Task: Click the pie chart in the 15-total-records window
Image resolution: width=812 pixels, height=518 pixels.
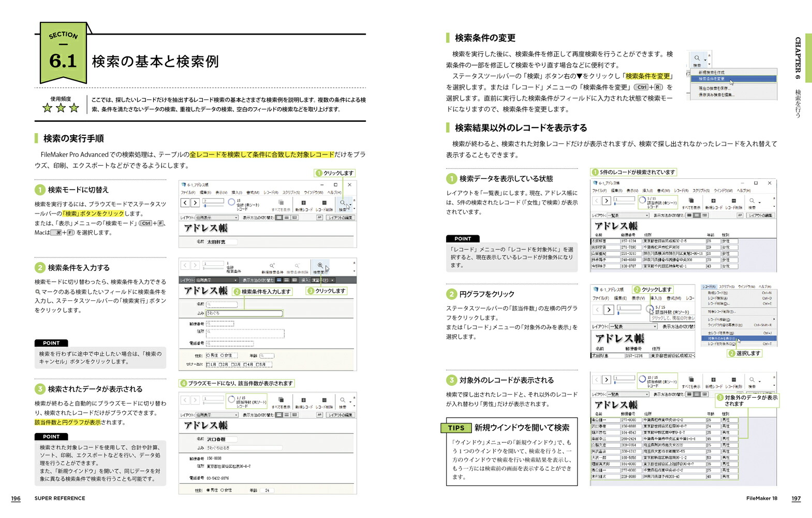Action: [x=231, y=202]
